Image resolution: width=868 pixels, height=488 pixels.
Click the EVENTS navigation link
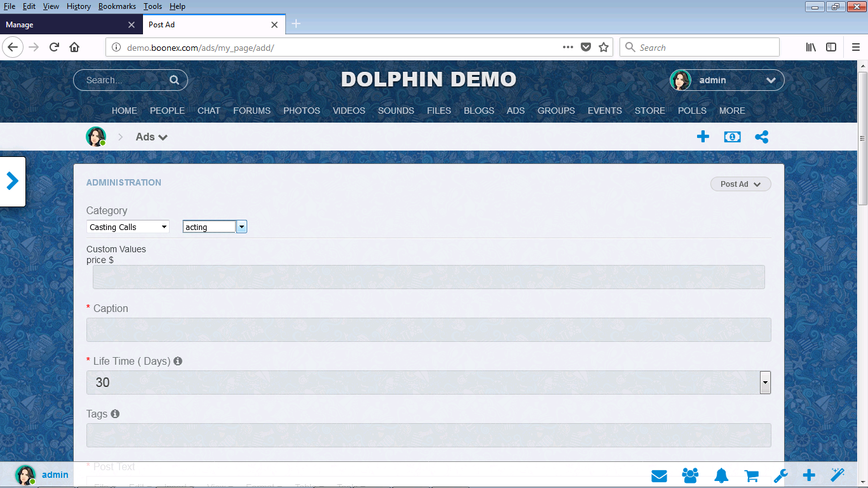tap(604, 111)
